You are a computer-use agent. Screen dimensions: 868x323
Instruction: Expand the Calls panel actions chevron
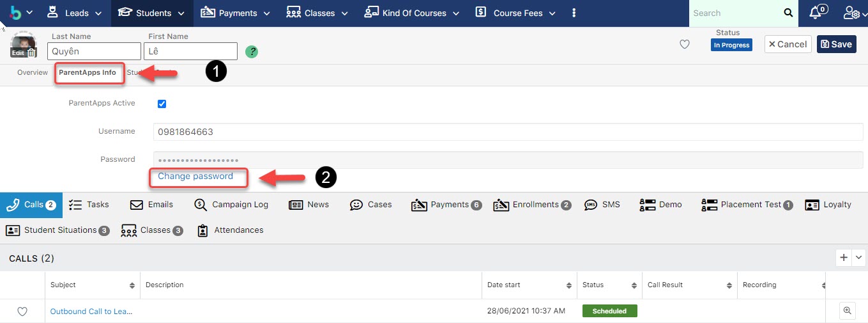coord(858,257)
